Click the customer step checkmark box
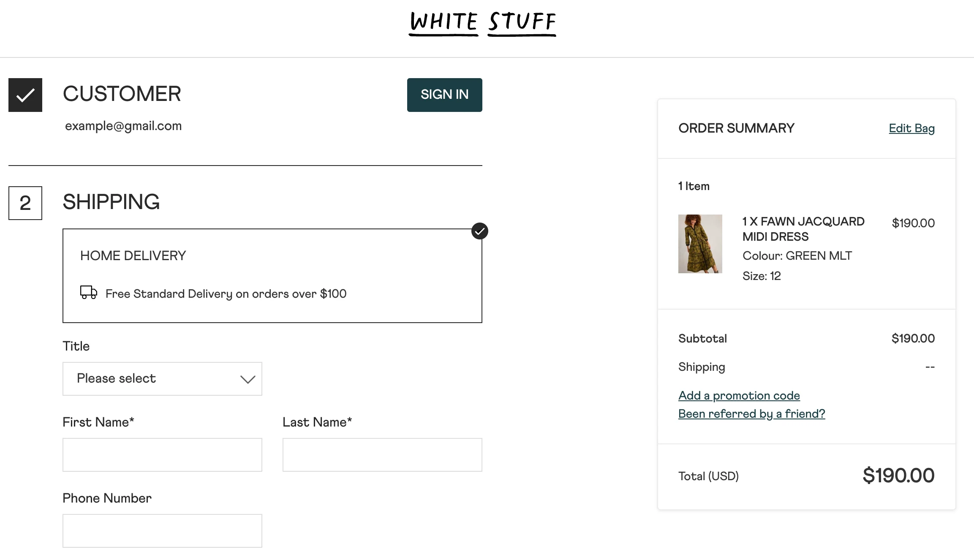This screenshot has height=560, width=974. pos(25,95)
